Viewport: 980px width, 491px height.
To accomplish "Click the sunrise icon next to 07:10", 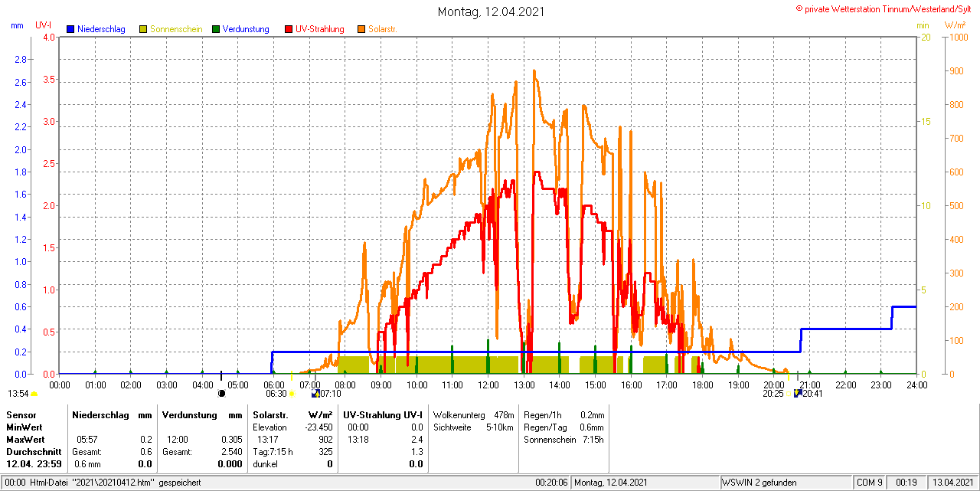I will [x=315, y=393].
